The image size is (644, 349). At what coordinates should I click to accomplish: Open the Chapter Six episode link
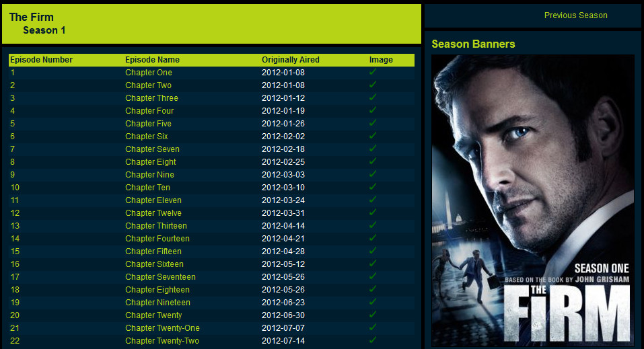coord(147,136)
